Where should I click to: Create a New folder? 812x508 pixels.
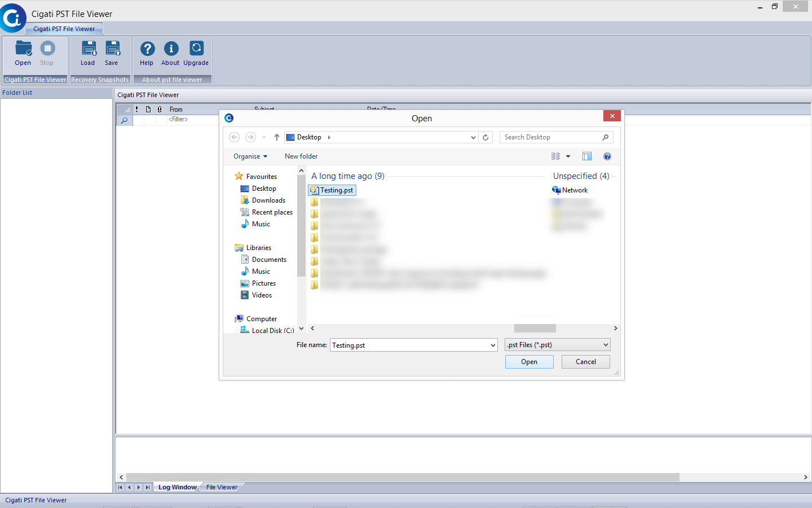click(x=301, y=156)
